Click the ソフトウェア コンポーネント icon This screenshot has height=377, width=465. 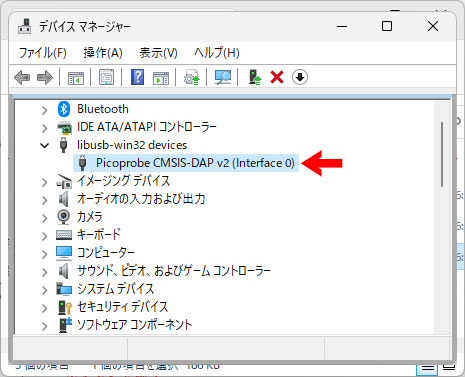pyautogui.click(x=65, y=325)
